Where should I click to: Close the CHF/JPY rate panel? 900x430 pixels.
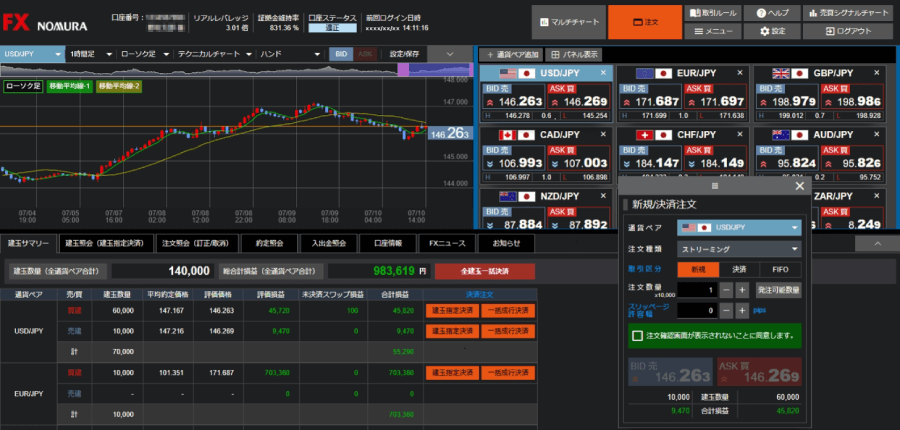pyautogui.click(x=740, y=134)
